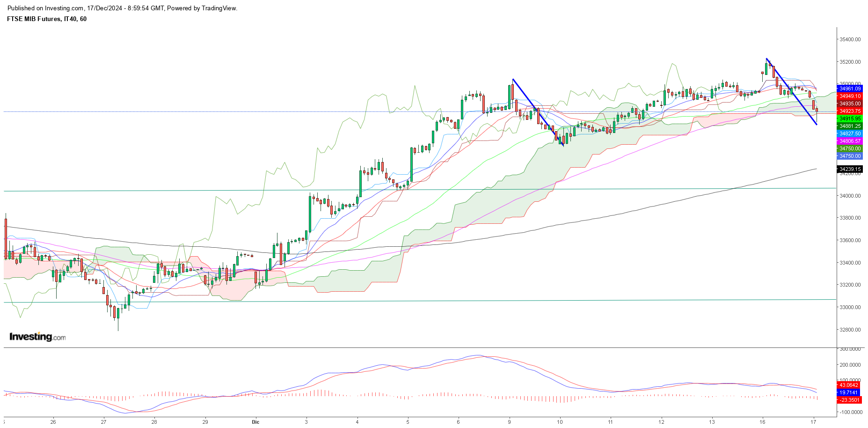This screenshot has width=868, height=428.
Task: Click the green 34750.00 price label
Action: [850, 148]
